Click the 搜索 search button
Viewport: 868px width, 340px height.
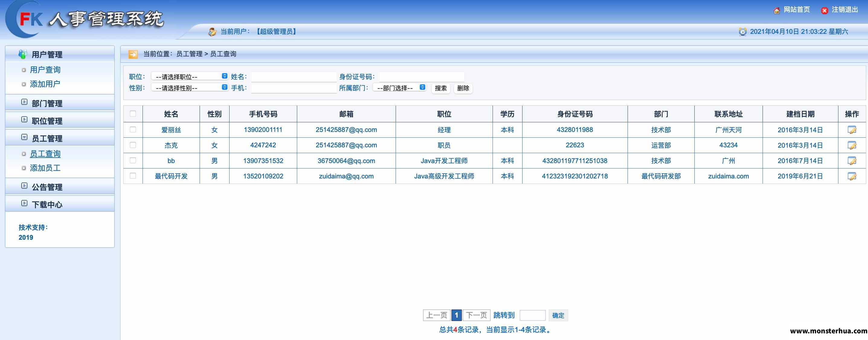(x=441, y=88)
